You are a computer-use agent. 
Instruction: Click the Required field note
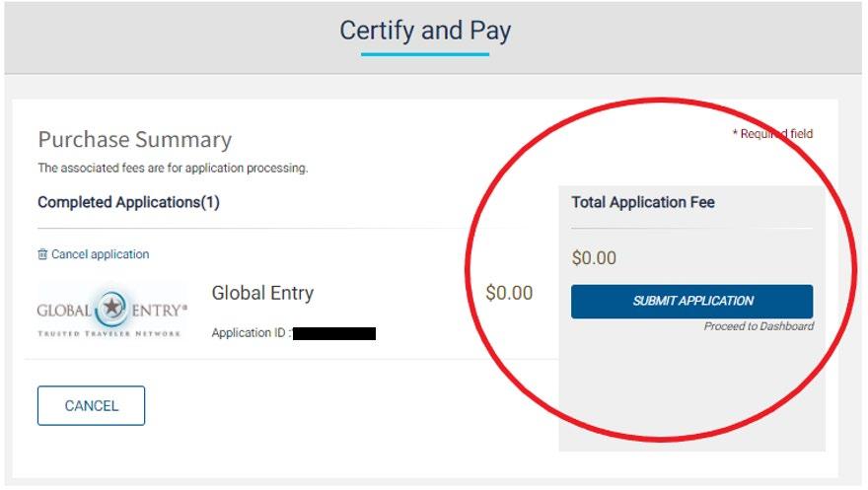pos(772,134)
